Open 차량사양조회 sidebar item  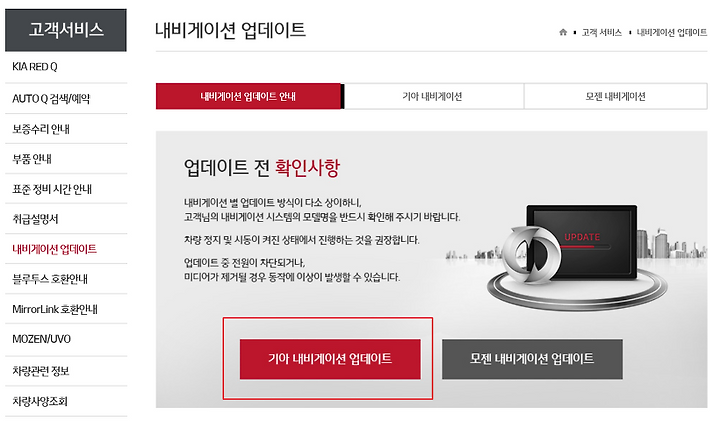click(66, 401)
